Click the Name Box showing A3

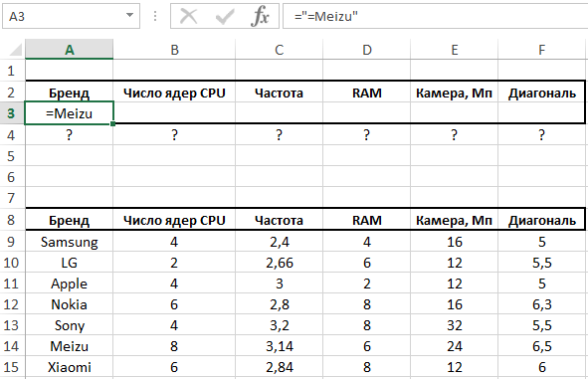tap(71, 16)
